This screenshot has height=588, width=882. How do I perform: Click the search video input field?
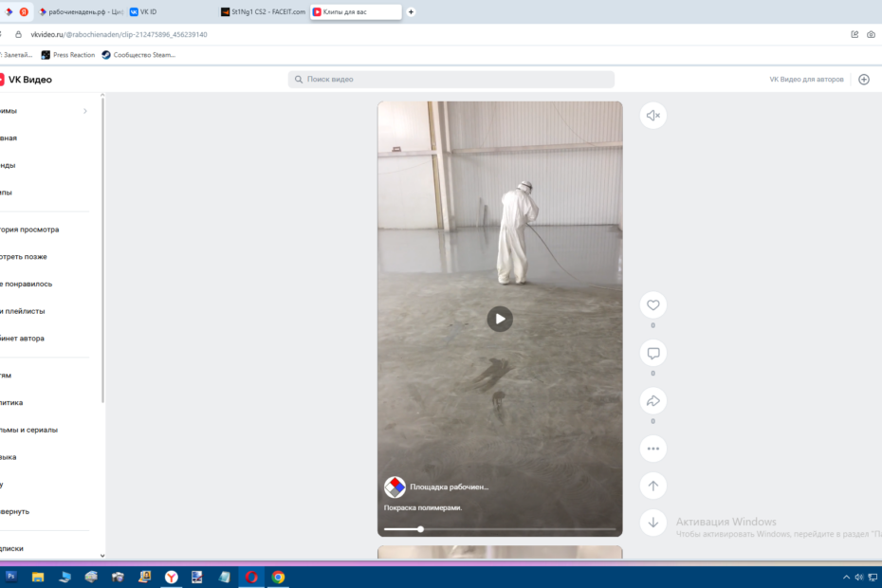(x=451, y=80)
